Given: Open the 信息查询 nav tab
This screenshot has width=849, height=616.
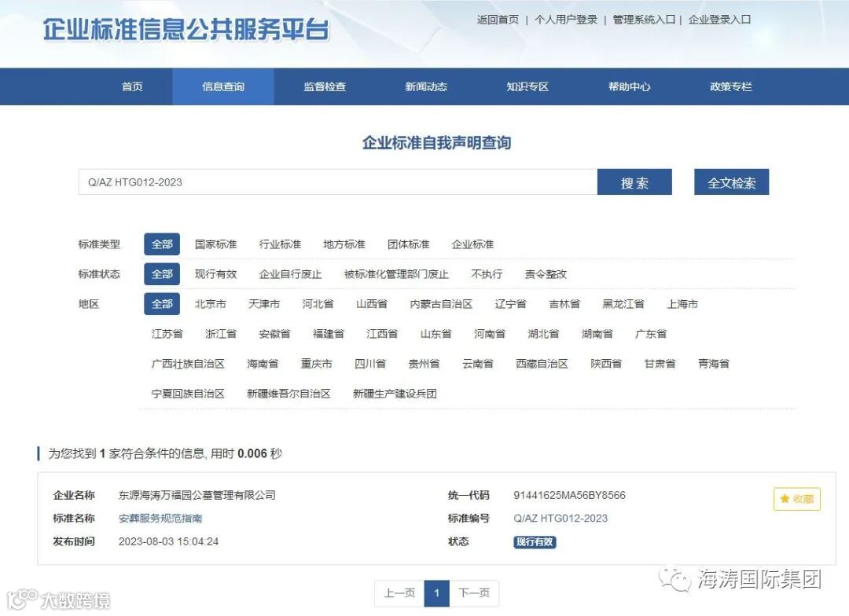Looking at the screenshot, I should point(223,86).
